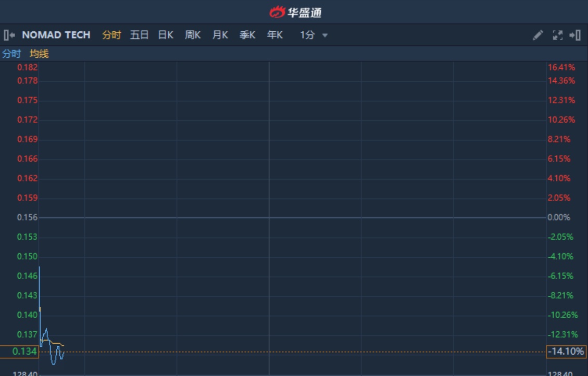
Task: Open the 月K chart tab
Action: (220, 35)
